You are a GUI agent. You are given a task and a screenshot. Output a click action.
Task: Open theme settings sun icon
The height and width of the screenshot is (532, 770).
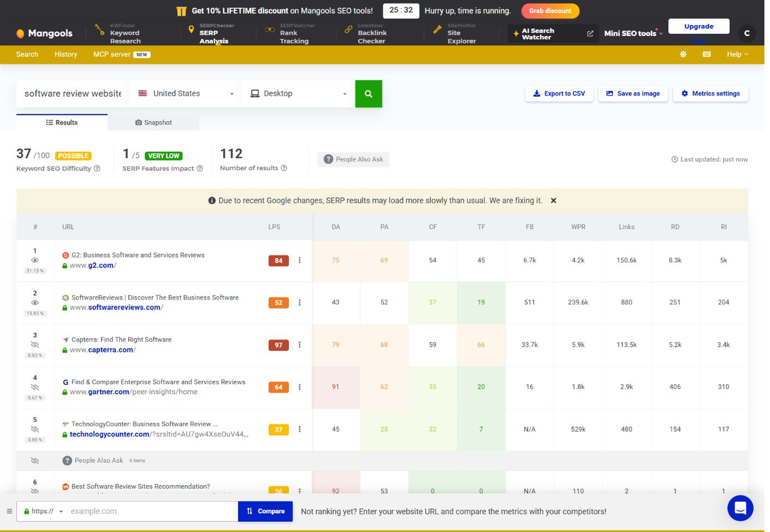(683, 54)
